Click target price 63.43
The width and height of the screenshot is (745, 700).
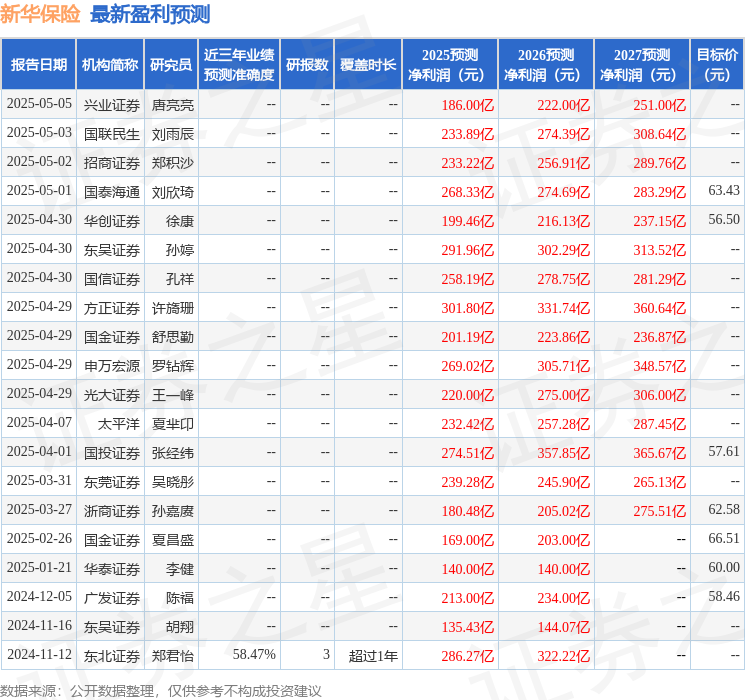click(724, 191)
